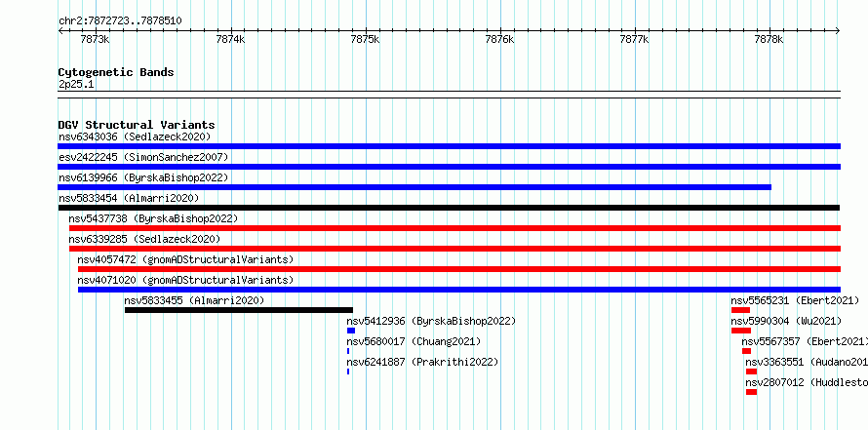Image resolution: width=868 pixels, height=430 pixels.
Task: Select the red block under nsv5565231
Action: pyautogui.click(x=740, y=310)
